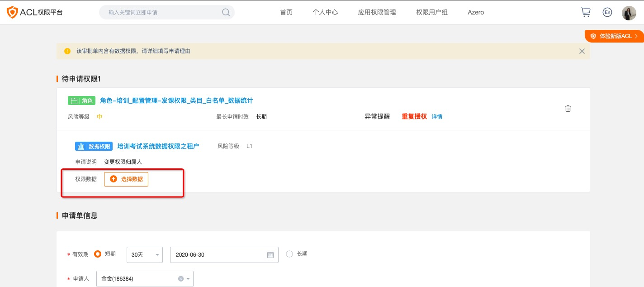Click the search magnifier icon
The height and width of the screenshot is (287, 644).
pos(226,12)
